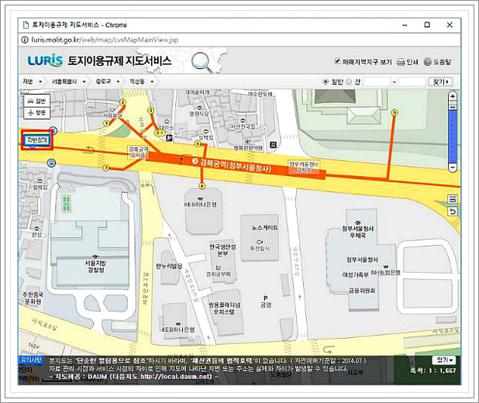
Task: Click the main lot number input field
Action: [376, 82]
